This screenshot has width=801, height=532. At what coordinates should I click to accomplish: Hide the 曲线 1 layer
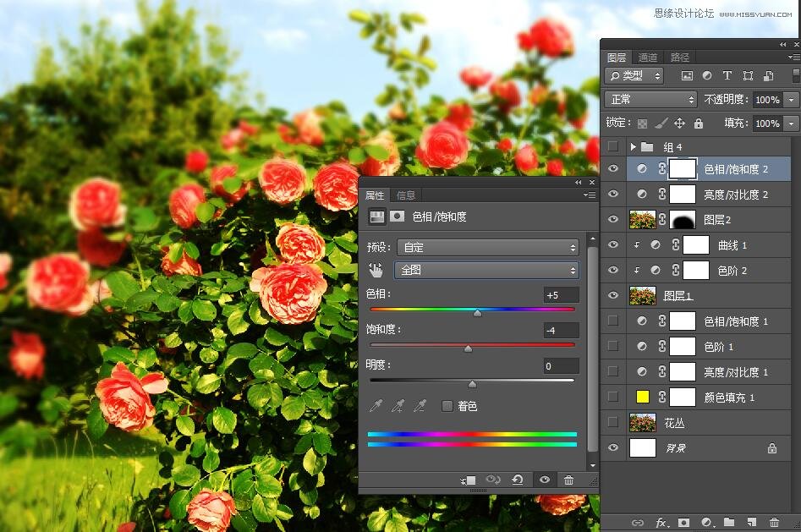click(x=613, y=244)
